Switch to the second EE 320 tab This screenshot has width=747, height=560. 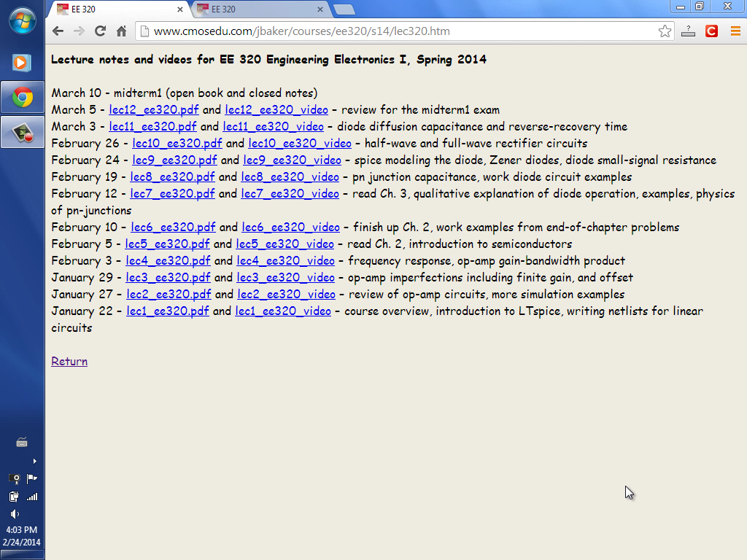[260, 9]
